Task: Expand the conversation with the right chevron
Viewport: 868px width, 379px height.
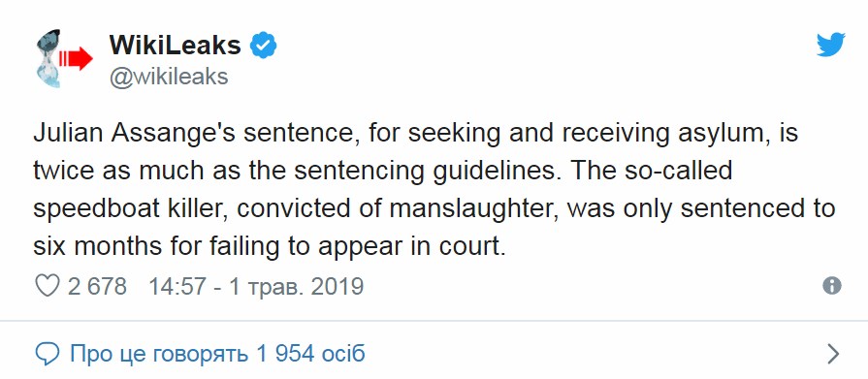Action: coord(833,354)
